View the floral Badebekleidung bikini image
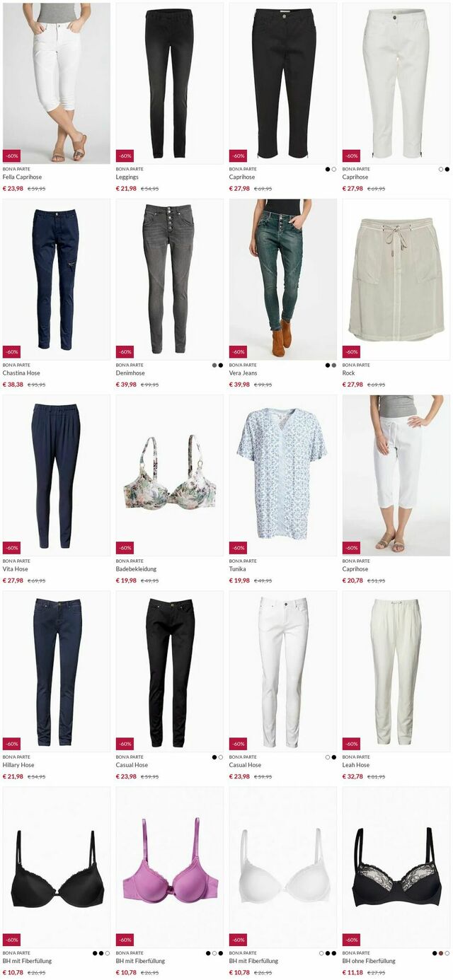Viewport: 453px width, 980px height. (x=170, y=475)
